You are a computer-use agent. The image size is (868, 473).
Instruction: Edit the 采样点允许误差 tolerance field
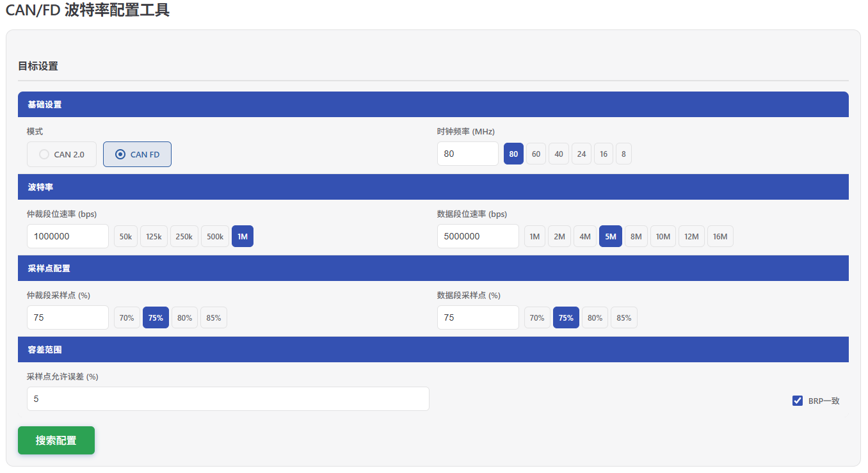pyautogui.click(x=228, y=399)
